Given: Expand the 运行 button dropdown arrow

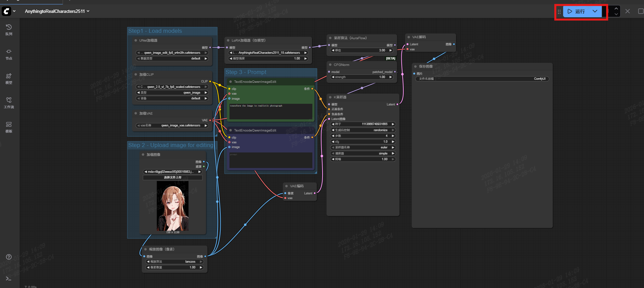Looking at the screenshot, I should coord(595,11).
